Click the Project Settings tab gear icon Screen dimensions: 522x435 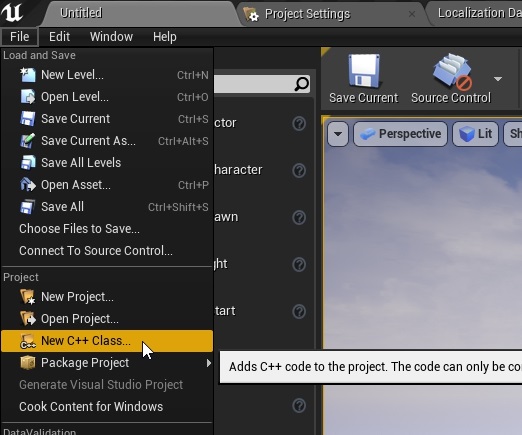pyautogui.click(x=251, y=14)
